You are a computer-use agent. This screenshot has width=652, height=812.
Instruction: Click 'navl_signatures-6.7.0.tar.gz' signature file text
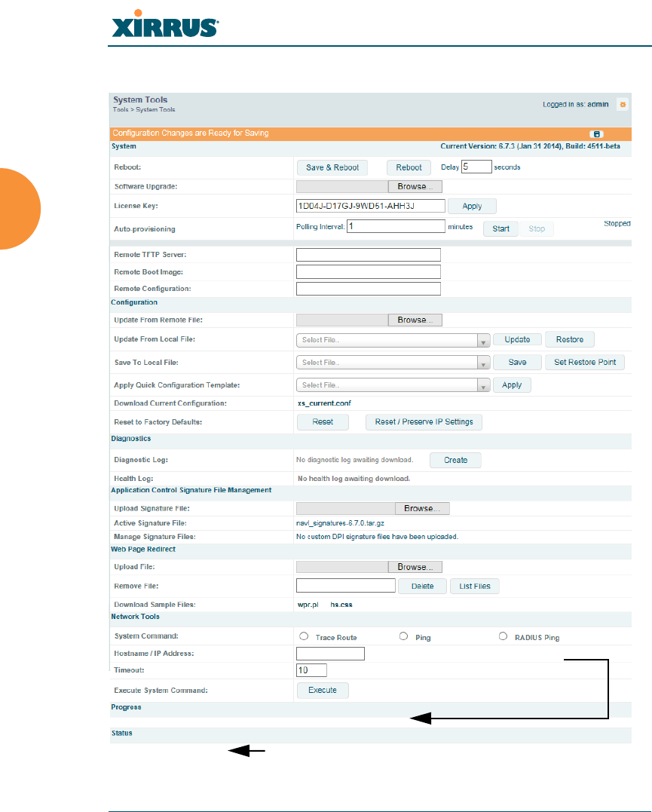pyautogui.click(x=340, y=523)
